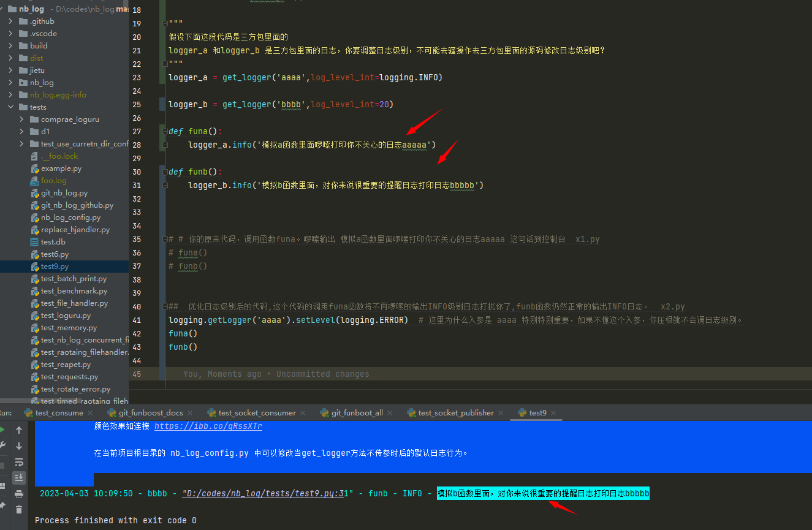Select the git_funboost_docs run tab
The width and height of the screenshot is (812, 530).
[x=150, y=413]
